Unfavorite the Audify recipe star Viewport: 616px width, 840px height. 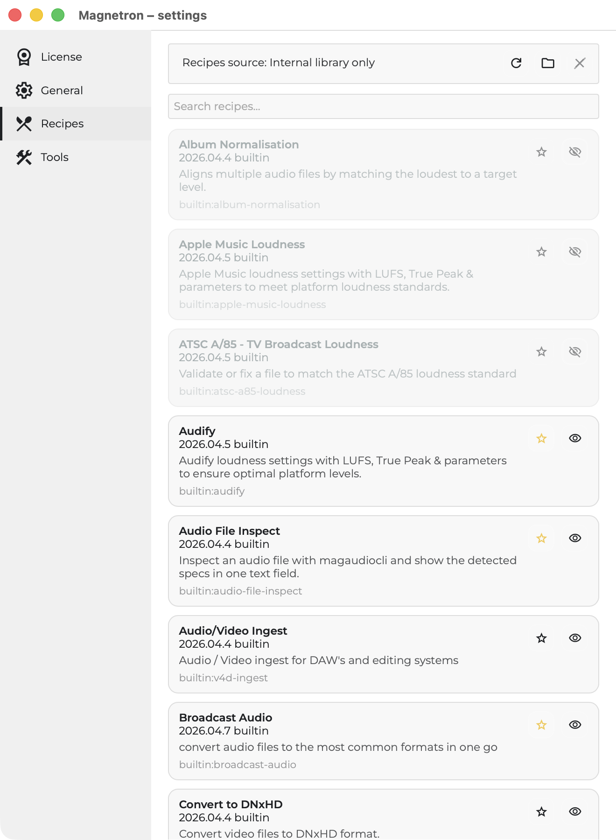541,439
